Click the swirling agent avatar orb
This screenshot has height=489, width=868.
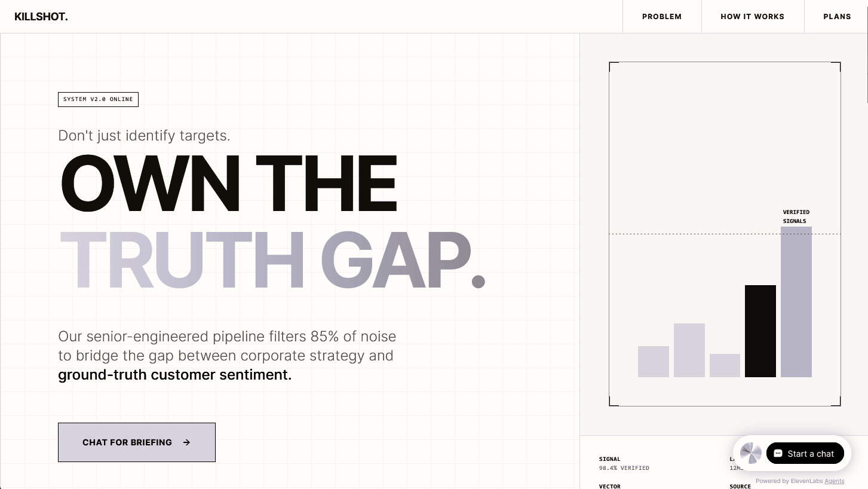tap(751, 453)
